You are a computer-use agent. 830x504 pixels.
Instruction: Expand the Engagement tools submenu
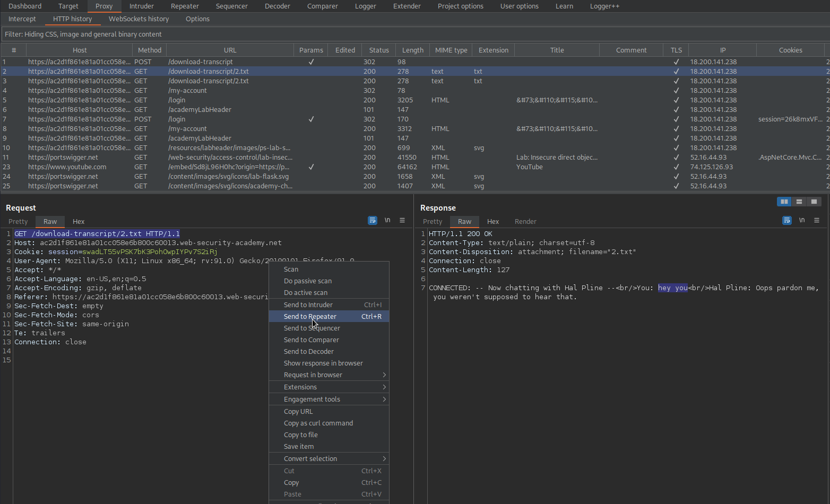click(x=329, y=399)
